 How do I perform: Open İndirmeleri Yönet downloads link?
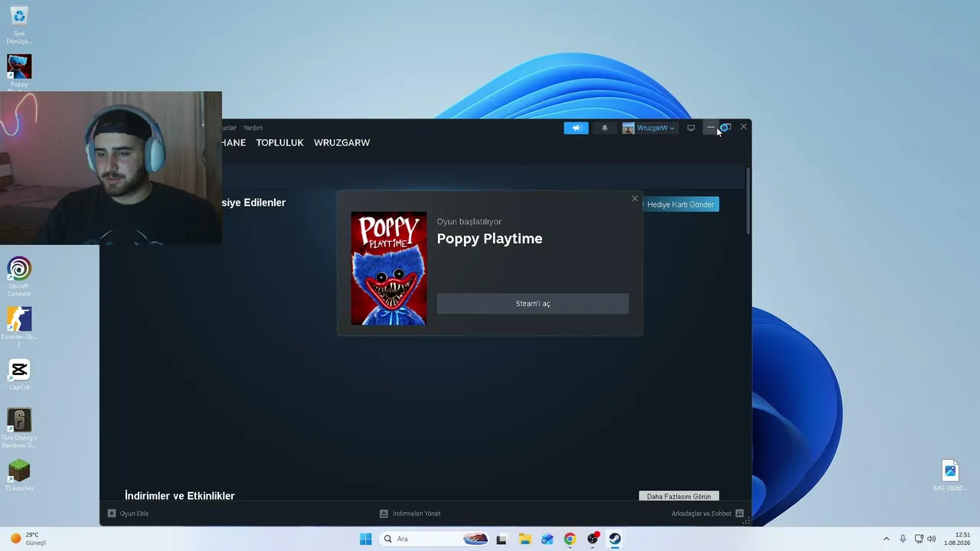(416, 514)
